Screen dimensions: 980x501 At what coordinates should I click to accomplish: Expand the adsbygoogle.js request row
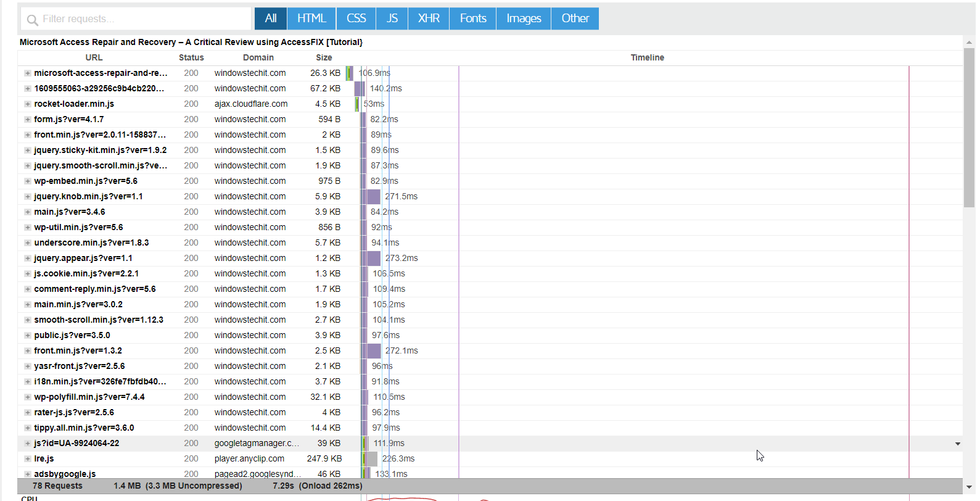point(28,474)
